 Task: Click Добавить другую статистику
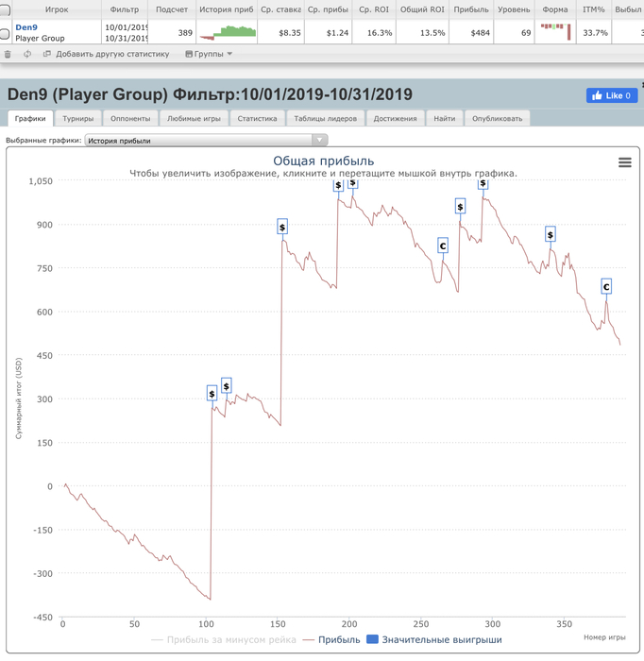[x=112, y=54]
